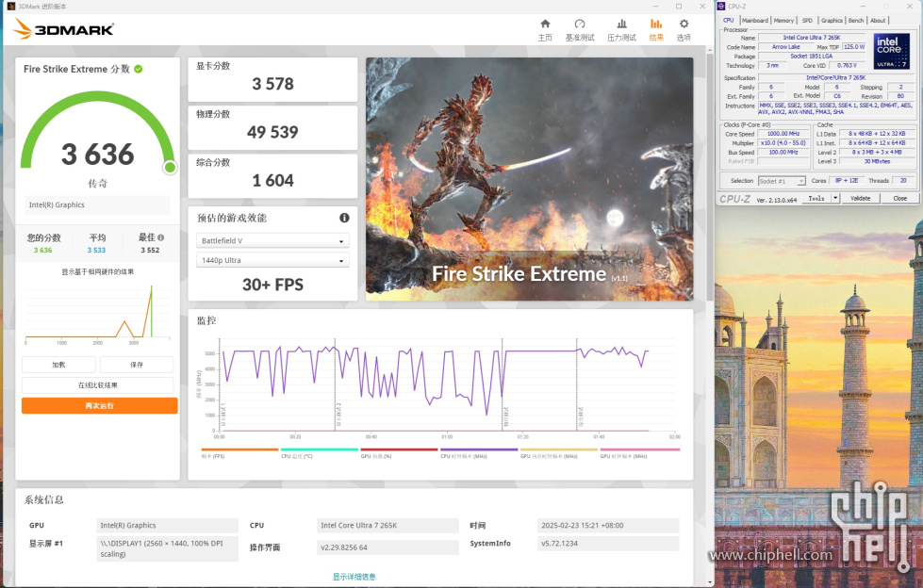Open the Results bar-chart icon

pos(656,24)
